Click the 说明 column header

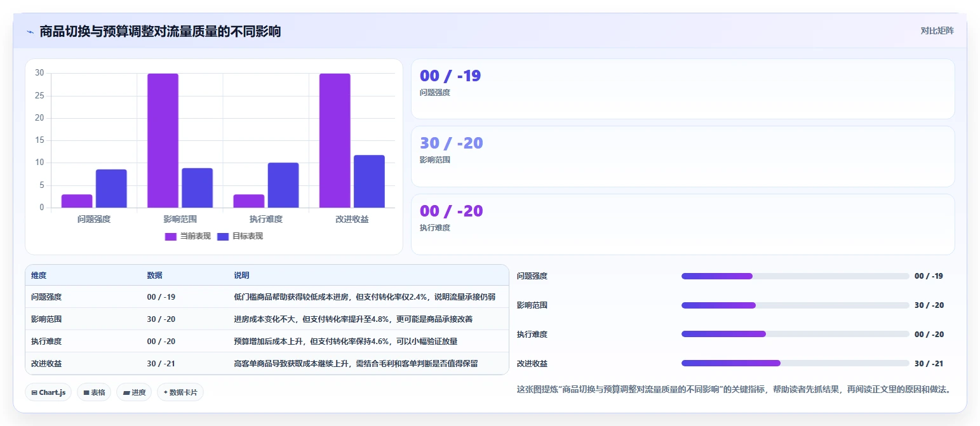tap(241, 276)
